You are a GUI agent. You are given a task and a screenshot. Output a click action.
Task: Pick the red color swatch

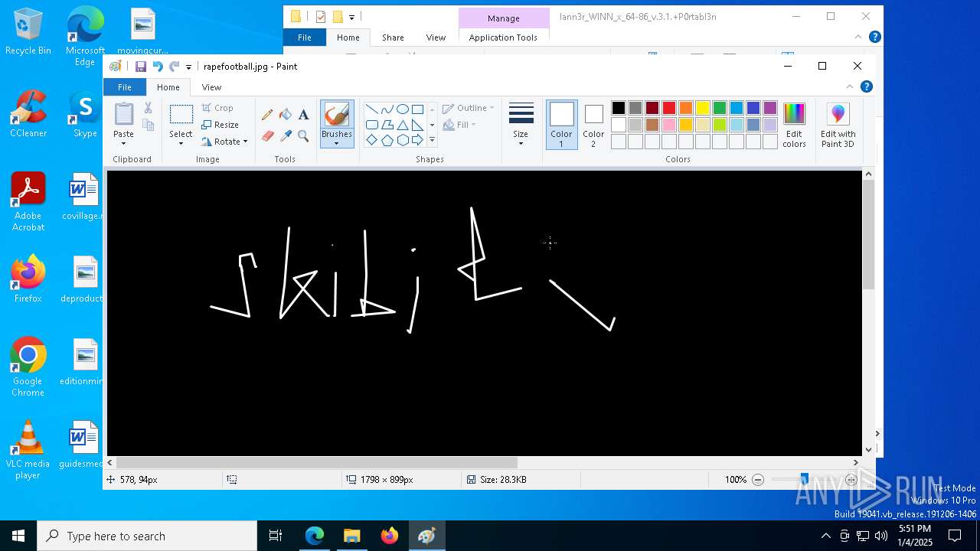669,108
